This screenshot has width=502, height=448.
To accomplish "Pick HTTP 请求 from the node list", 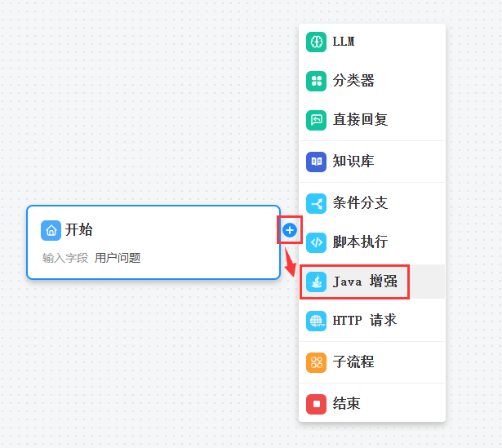I will click(x=372, y=321).
